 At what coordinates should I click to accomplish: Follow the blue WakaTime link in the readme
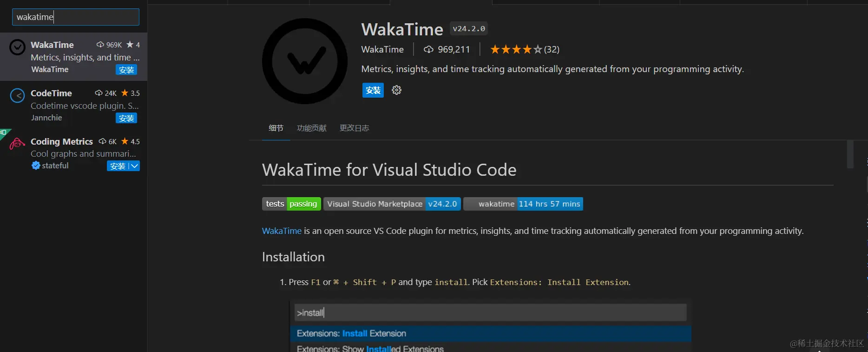pyautogui.click(x=282, y=231)
